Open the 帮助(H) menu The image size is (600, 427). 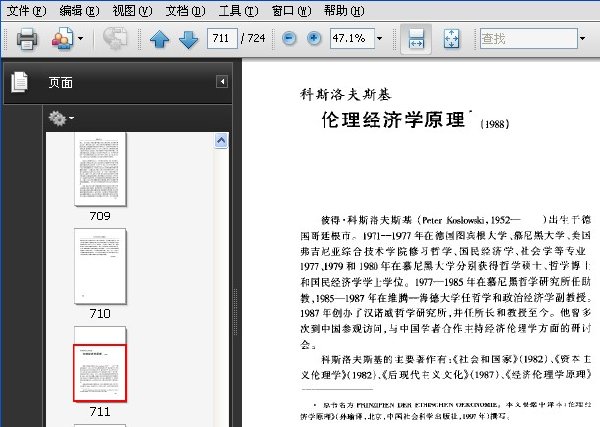click(344, 11)
